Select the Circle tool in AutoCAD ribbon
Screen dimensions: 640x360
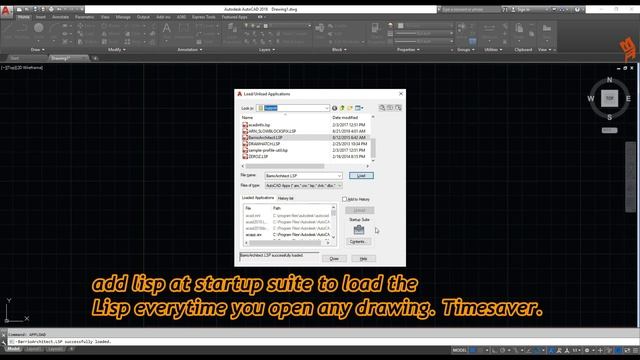pyautogui.click(x=39, y=28)
